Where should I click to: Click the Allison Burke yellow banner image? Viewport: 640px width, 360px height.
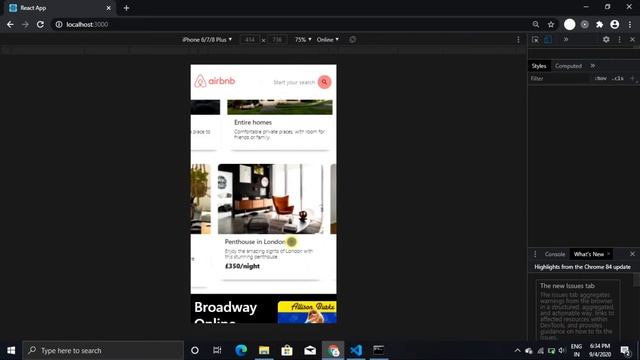pyautogui.click(x=307, y=312)
